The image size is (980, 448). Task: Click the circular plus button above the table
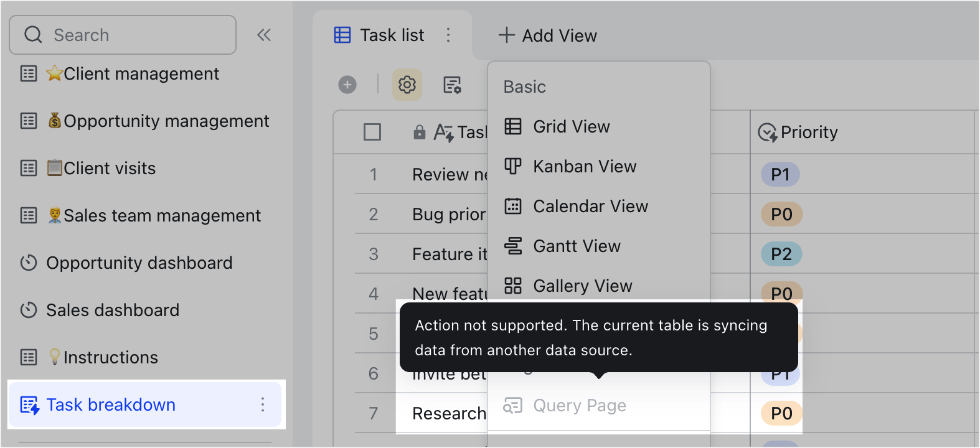point(347,85)
